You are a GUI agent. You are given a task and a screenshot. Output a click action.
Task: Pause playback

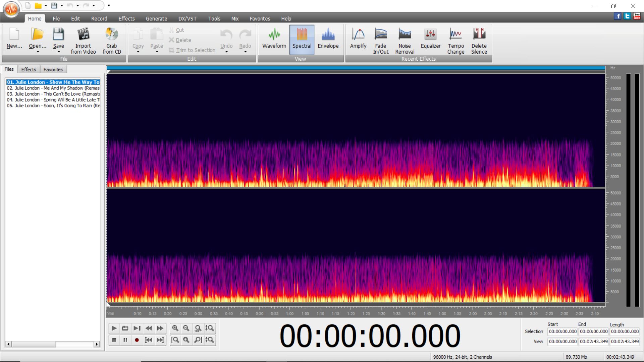(x=125, y=340)
